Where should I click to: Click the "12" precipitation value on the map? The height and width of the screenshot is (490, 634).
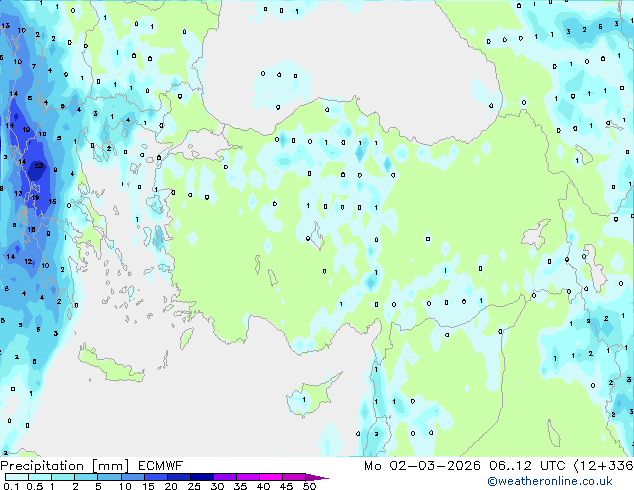tap(28, 262)
